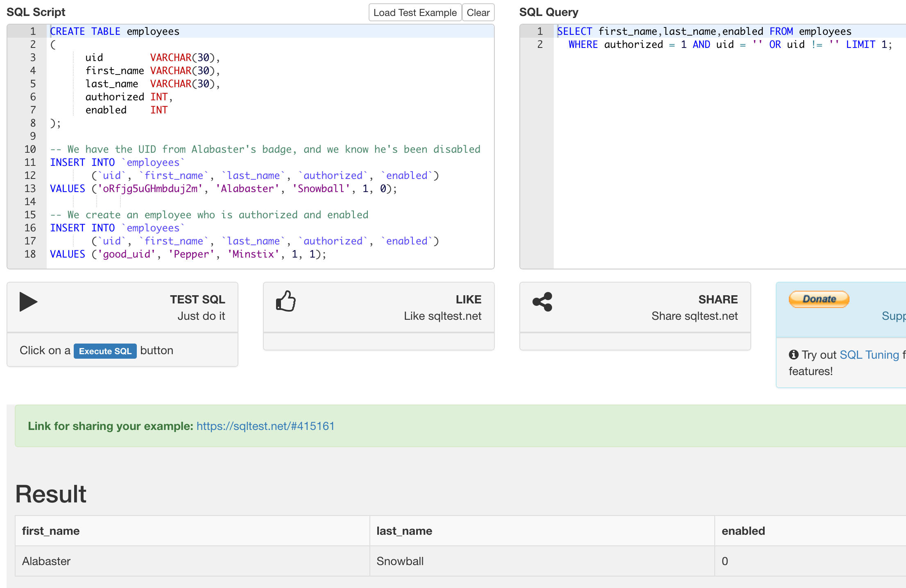The width and height of the screenshot is (906, 588).
Task: Open the sharing link sqltest.net/#415161
Action: point(265,426)
